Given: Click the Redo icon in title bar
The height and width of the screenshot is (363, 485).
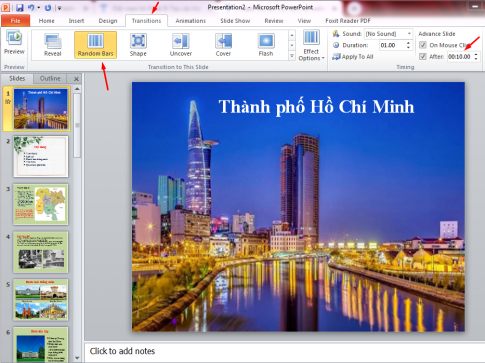Looking at the screenshot, I should (48, 7).
